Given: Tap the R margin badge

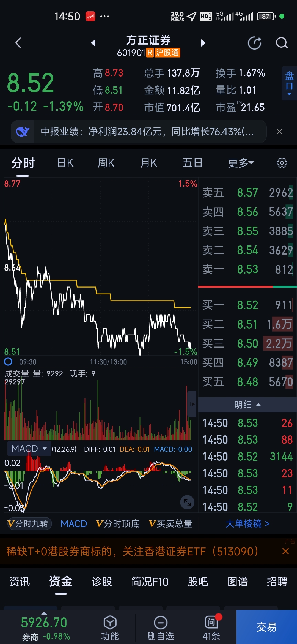Looking at the screenshot, I should 150,53.
